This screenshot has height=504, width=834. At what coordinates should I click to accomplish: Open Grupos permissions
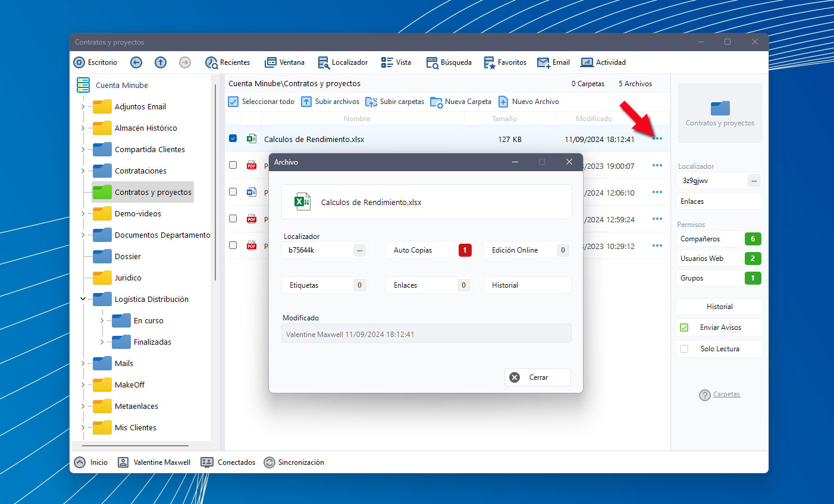(719, 278)
